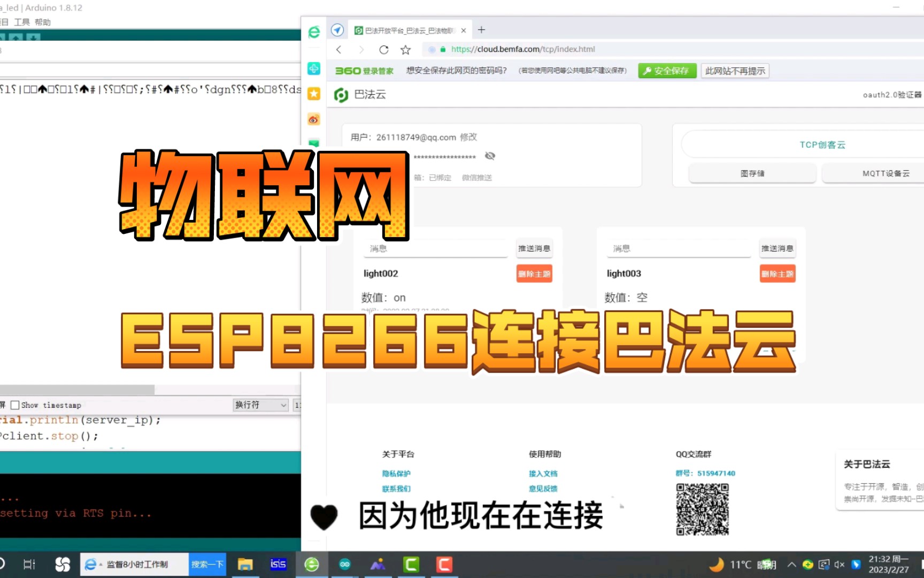
Task: Click the 360 browser logo in sidebar
Action: tap(314, 32)
